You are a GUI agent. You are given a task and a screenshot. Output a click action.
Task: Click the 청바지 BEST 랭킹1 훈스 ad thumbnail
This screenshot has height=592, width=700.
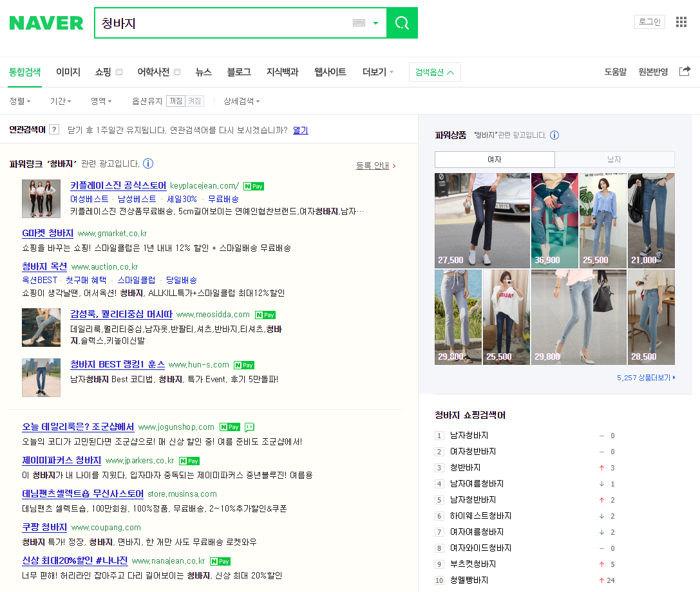(41, 378)
